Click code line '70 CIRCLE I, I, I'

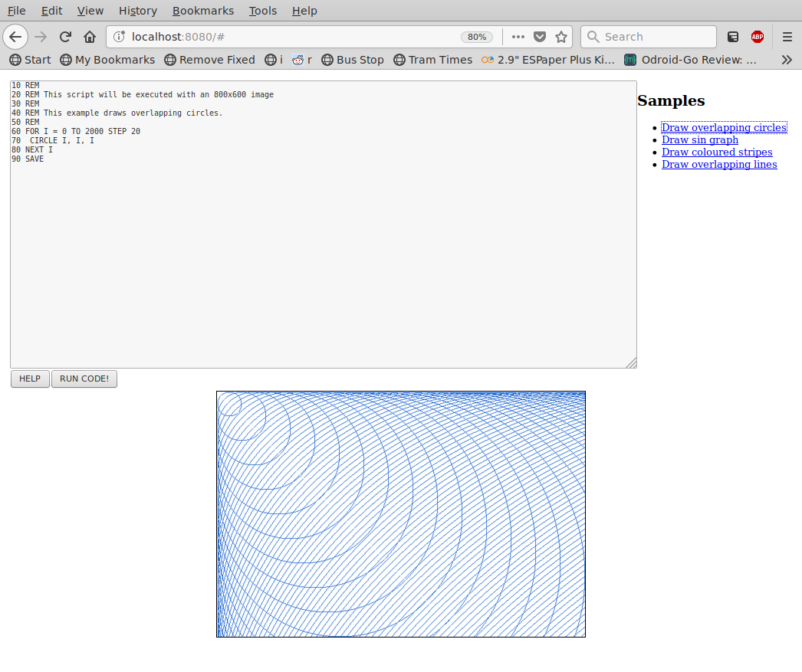point(53,140)
